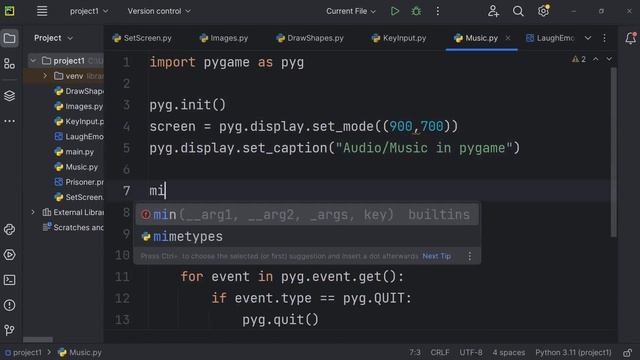The image size is (640, 360).
Task: Open KeyInput file in project tree
Action: click(78, 122)
